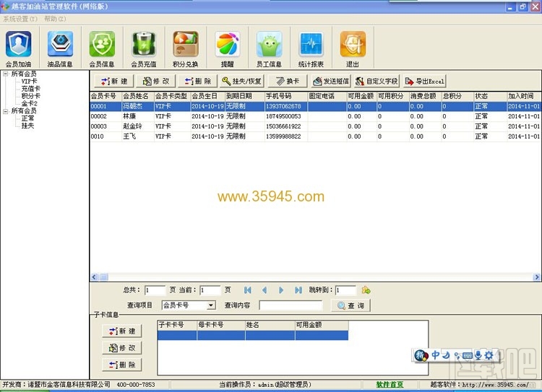Click the 挂失/恢复 key button
This screenshot has height=392, width=542.
click(241, 81)
